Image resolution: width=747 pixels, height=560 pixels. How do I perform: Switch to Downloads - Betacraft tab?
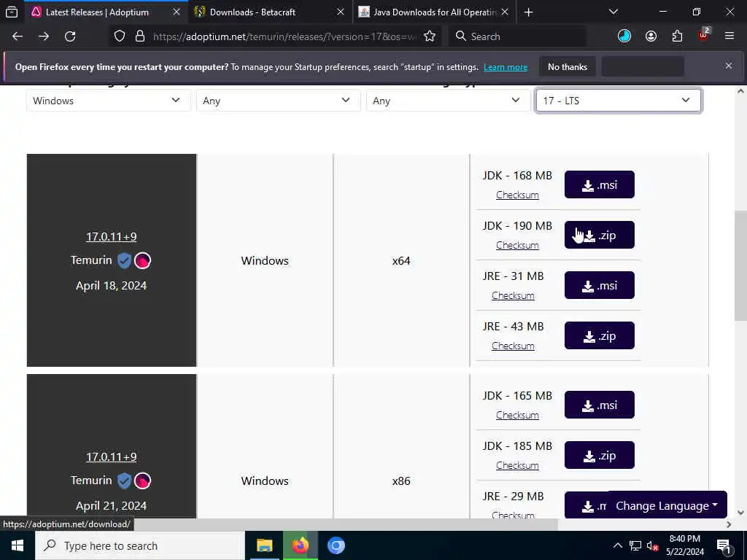pos(270,12)
